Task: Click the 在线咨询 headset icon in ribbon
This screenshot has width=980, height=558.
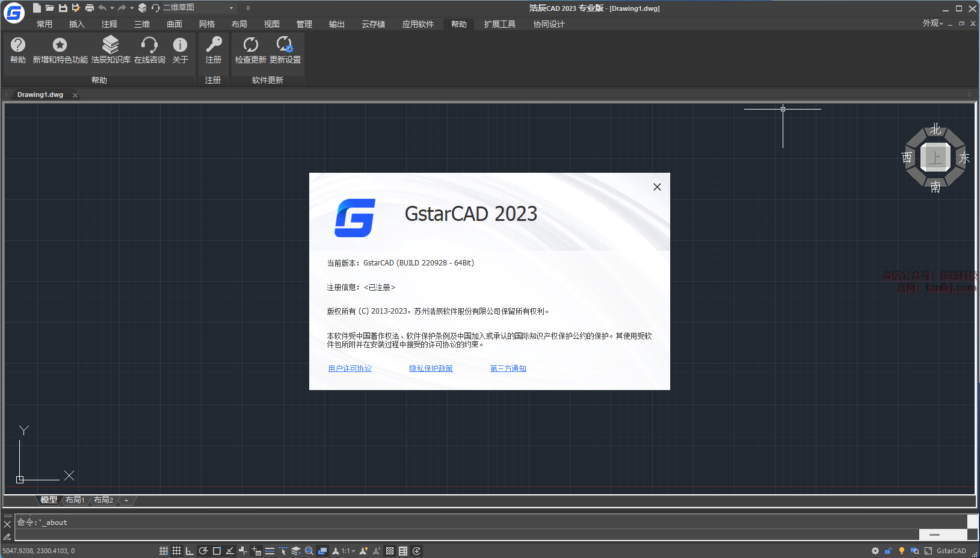Action: coord(149,45)
